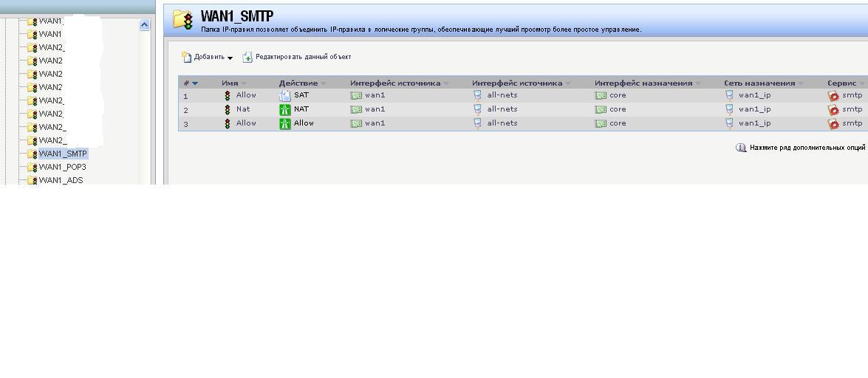The height and width of the screenshot is (378, 868).
Task: Open the Добавить dropdown menu
Action: click(208, 58)
